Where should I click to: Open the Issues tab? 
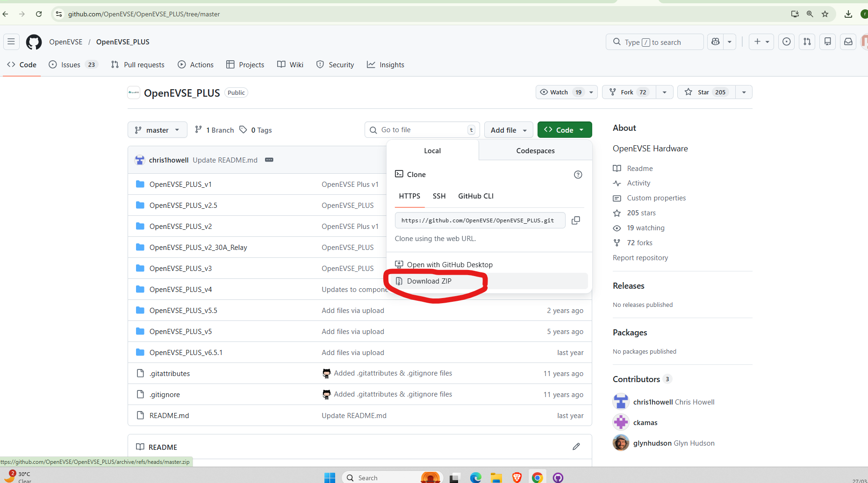pos(71,65)
